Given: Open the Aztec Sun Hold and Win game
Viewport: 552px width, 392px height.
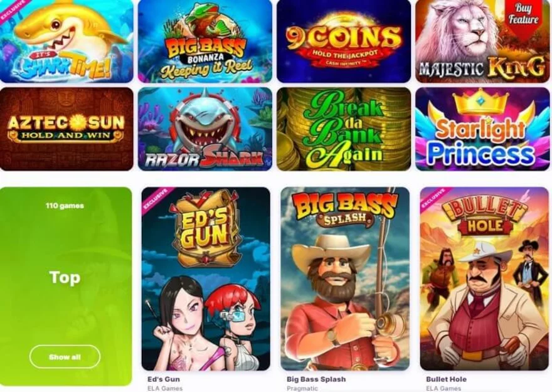Looking at the screenshot, I should (x=66, y=129).
